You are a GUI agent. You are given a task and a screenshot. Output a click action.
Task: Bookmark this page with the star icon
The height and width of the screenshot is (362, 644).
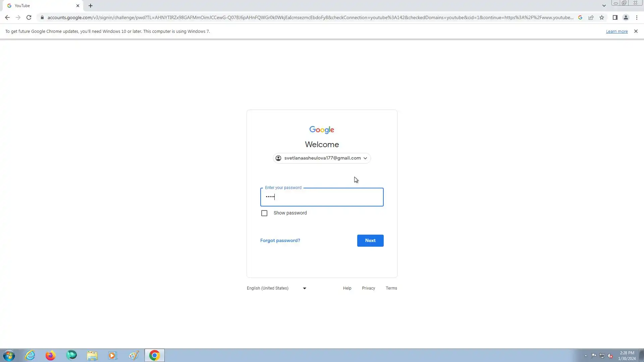[602, 17]
